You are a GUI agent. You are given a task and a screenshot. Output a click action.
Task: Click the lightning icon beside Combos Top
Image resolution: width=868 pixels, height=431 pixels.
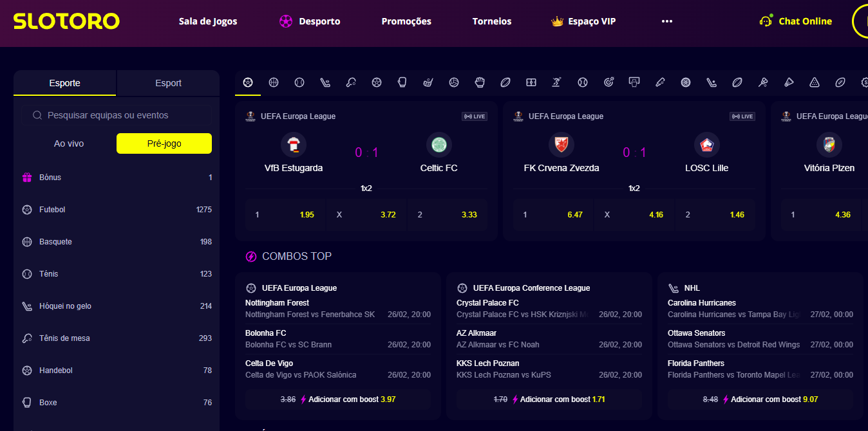(251, 257)
